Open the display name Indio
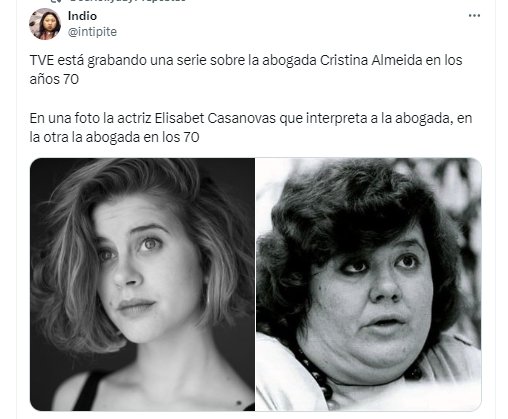Viewport: 508px width, 419px height. (x=82, y=16)
